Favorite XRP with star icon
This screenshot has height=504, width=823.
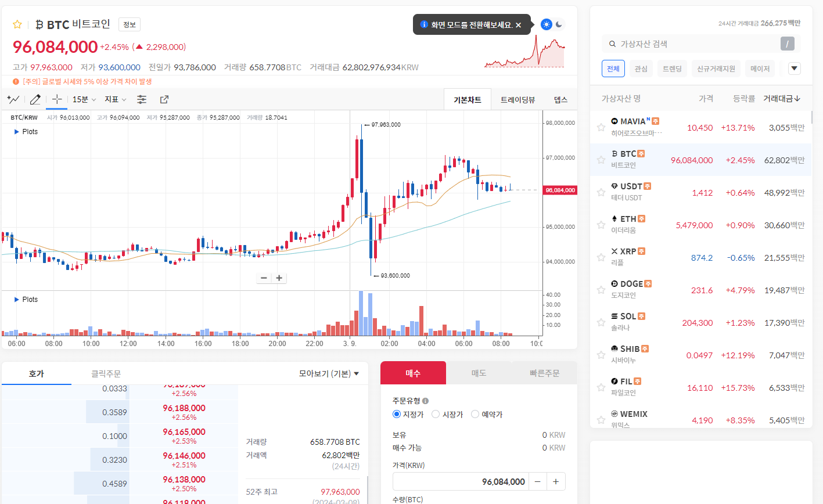(x=601, y=257)
